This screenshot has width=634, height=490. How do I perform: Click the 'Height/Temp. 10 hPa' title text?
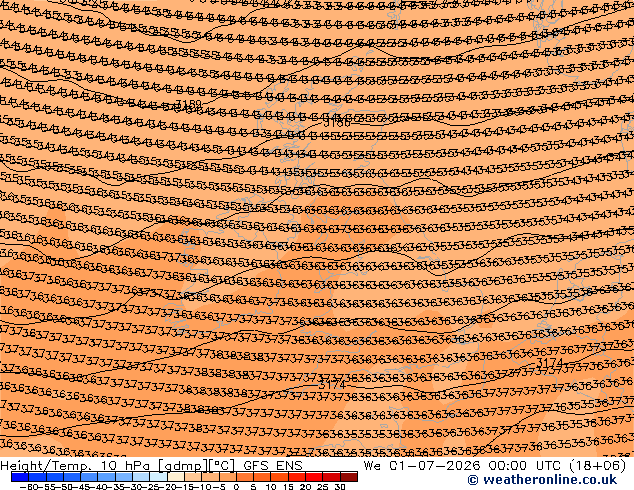[75, 466]
